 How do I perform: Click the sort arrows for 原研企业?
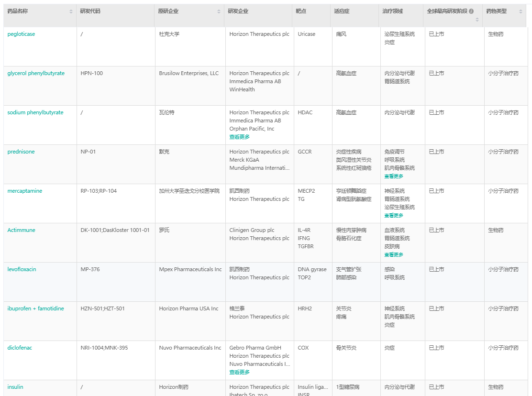click(219, 11)
